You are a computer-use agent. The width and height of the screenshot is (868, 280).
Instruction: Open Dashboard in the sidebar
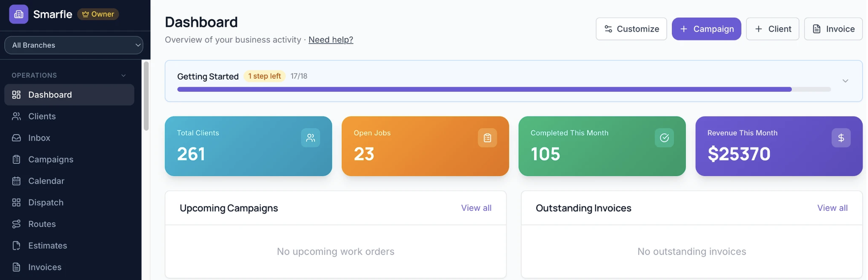click(69, 95)
